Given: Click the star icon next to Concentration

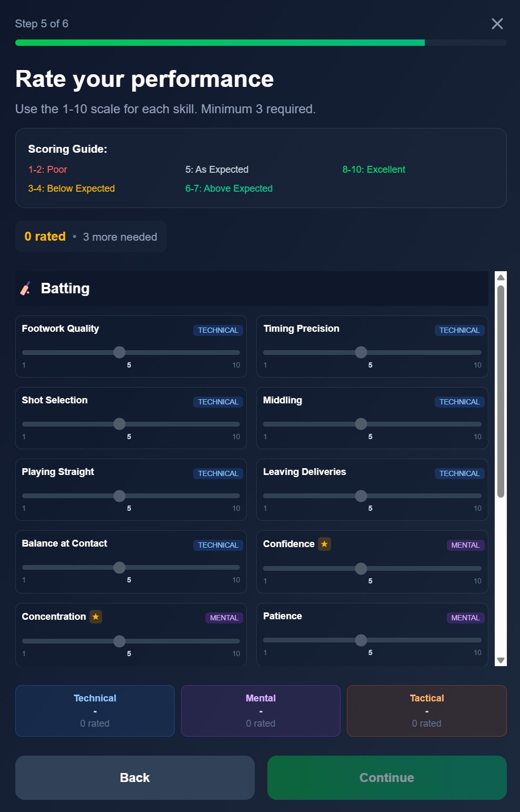Looking at the screenshot, I should 95,617.
